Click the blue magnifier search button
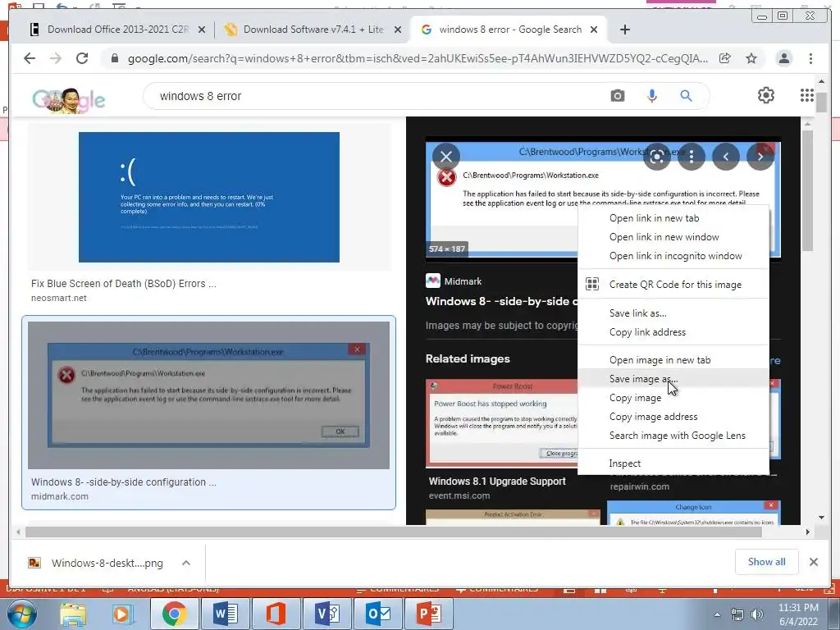Viewport: 840px width, 630px height. pos(686,96)
